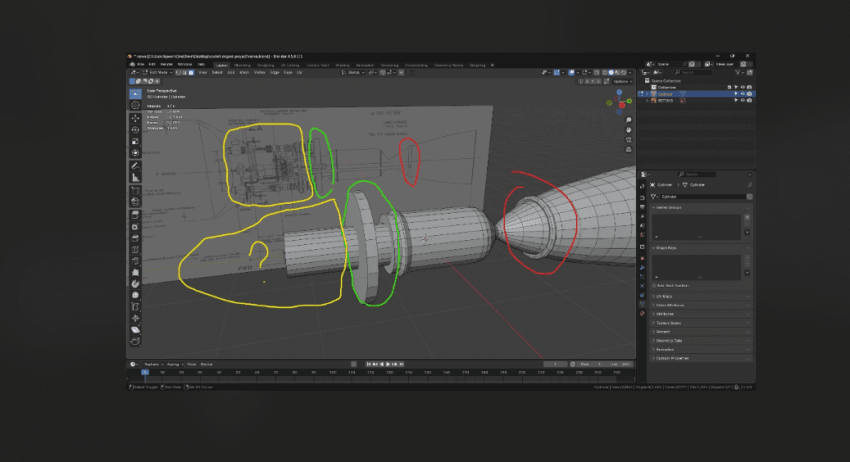
Task: Expand the UV Maps panel
Action: 701,297
